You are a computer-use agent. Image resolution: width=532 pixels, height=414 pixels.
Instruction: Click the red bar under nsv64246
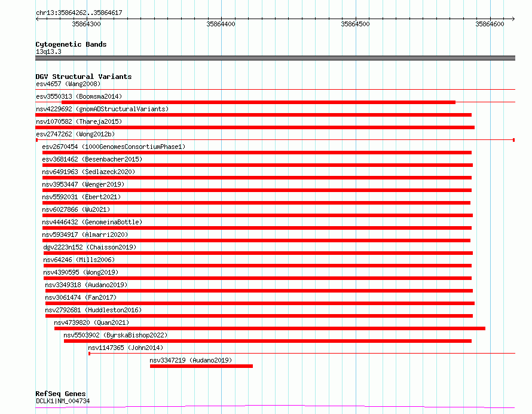coord(258,266)
